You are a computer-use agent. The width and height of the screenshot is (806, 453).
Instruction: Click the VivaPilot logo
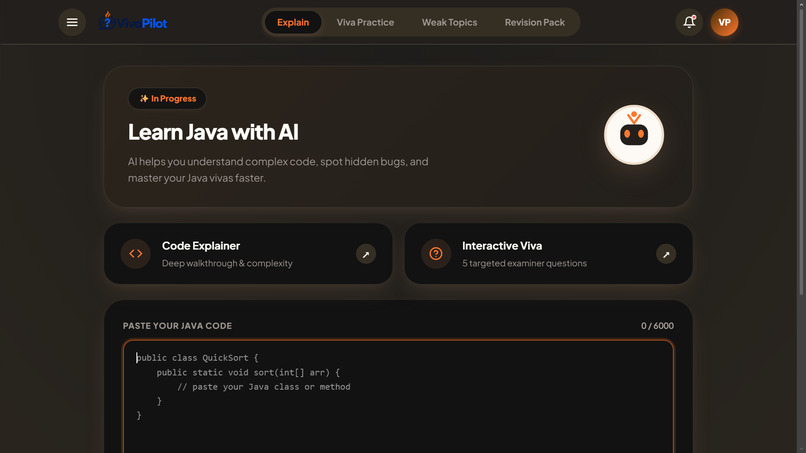click(133, 22)
